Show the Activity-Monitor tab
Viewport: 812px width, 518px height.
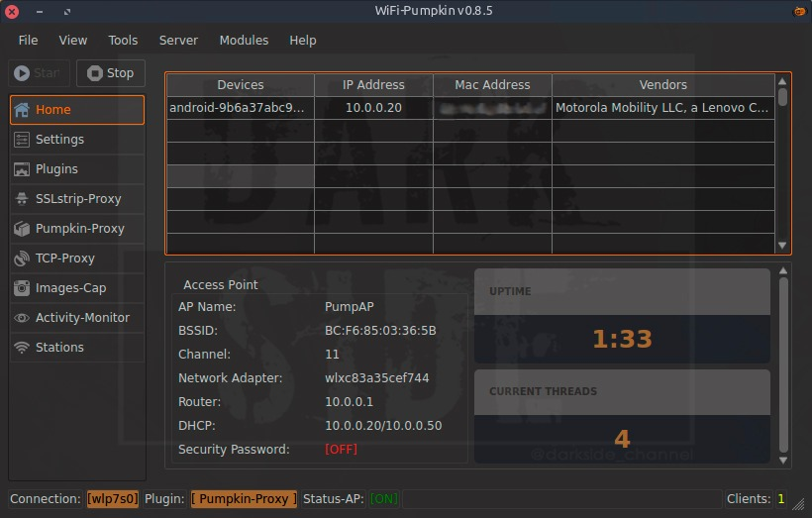82,318
